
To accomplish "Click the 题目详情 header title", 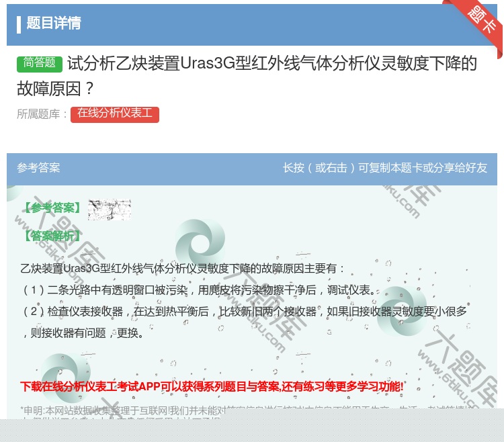I will [54, 23].
